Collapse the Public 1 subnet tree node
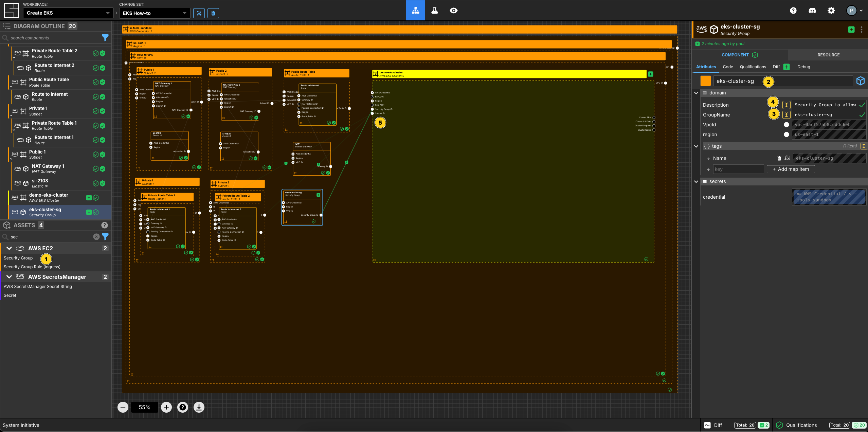Viewport: 868px width, 432px height. (11, 159)
